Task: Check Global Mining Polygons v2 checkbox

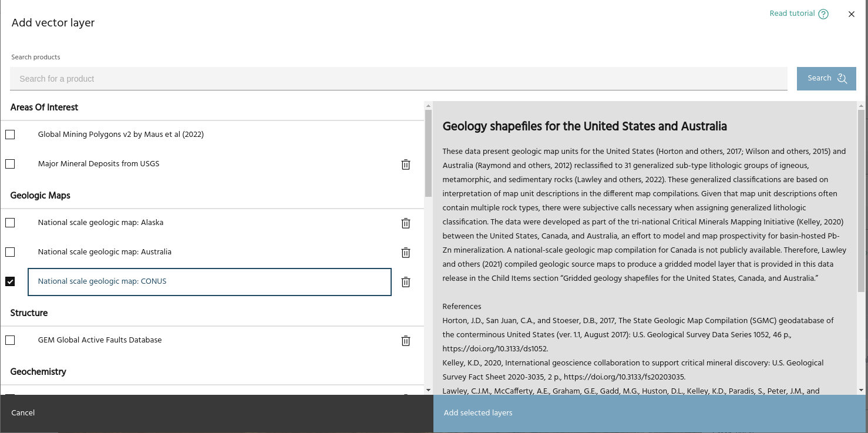Action: pos(10,135)
